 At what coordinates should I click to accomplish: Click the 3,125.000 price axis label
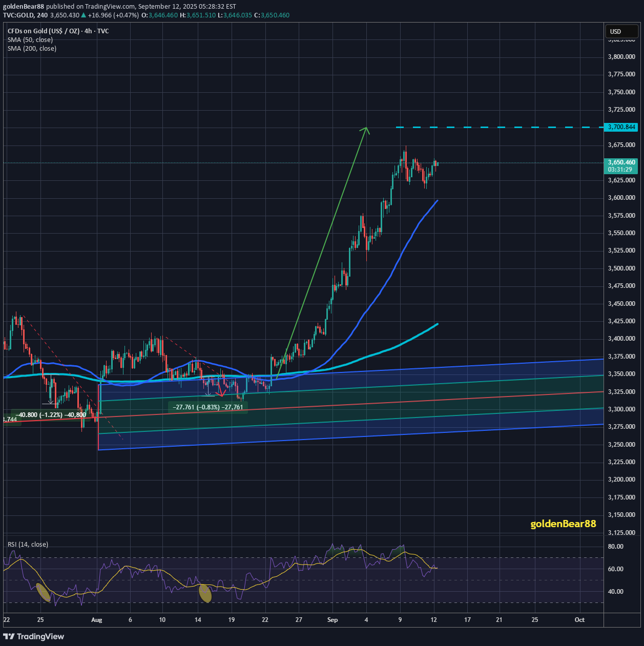pos(621,533)
